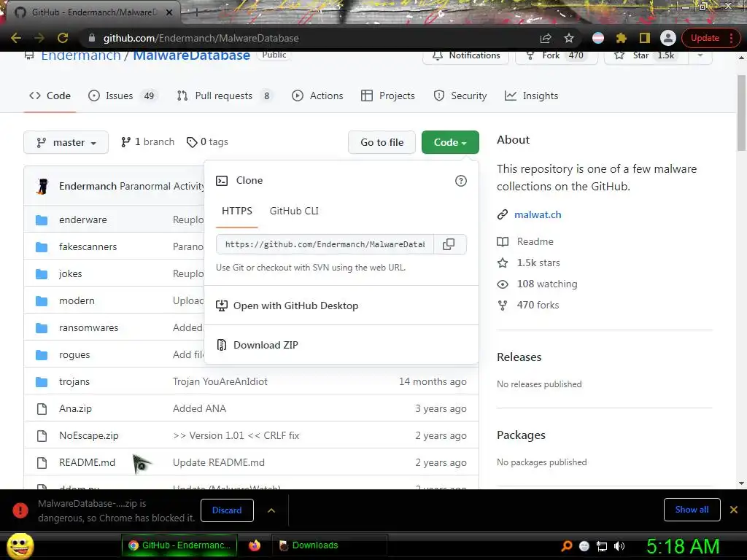Click Go to file button
The height and width of the screenshot is (560, 747).
[x=382, y=142]
